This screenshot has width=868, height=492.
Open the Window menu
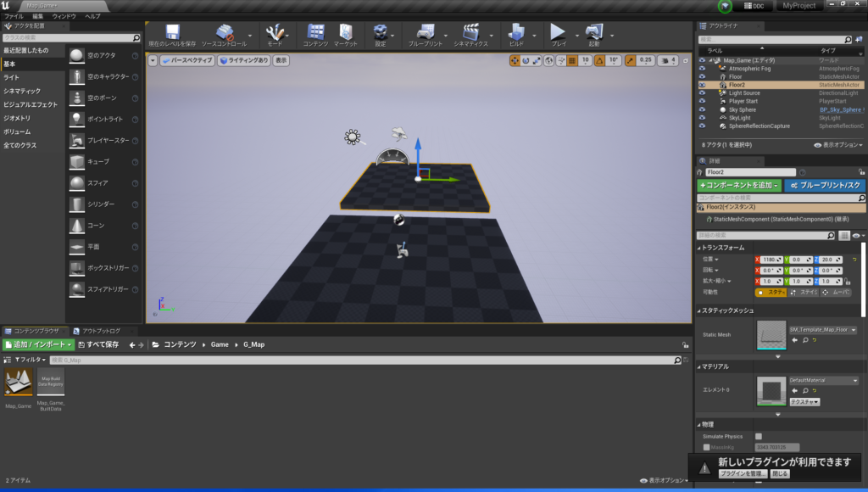(64, 16)
